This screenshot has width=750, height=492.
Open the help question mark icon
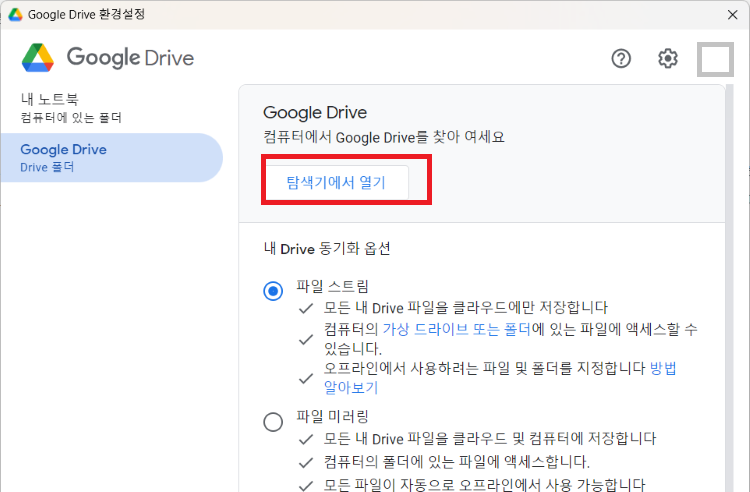click(x=621, y=59)
